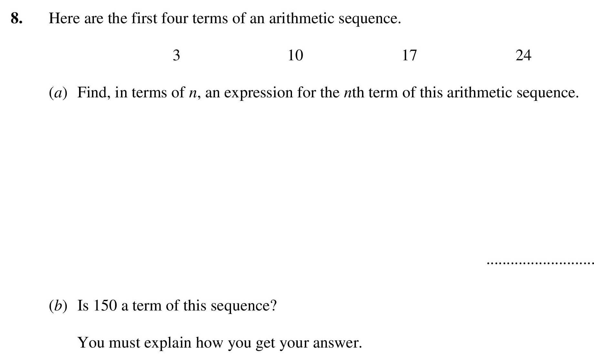Click the number 150 in part (b)
The image size is (594, 364).
click(x=105, y=305)
